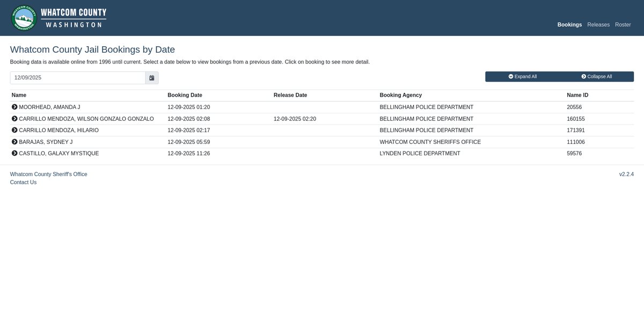Screen dimensions: 644x333
Task: Click Name ID 171391
Action: (576, 131)
